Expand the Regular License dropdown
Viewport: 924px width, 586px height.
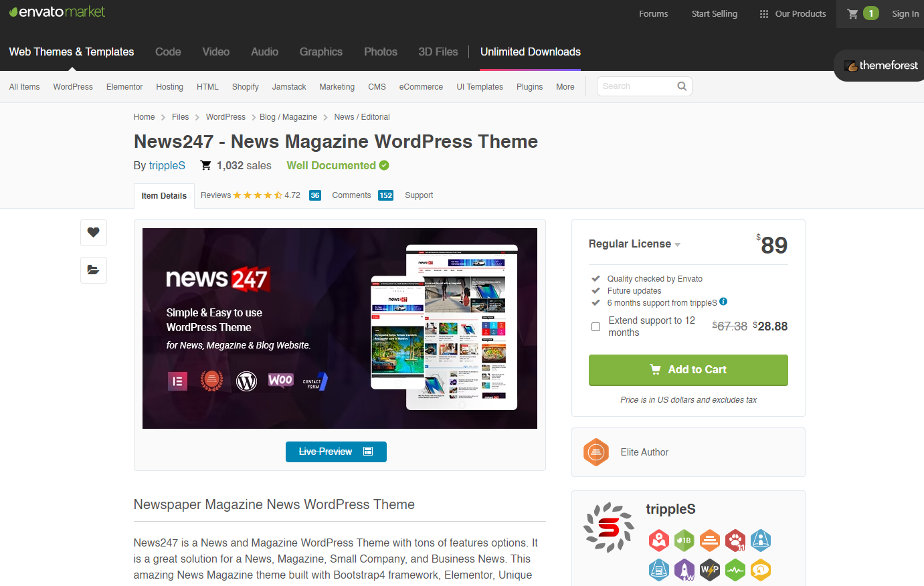click(634, 244)
